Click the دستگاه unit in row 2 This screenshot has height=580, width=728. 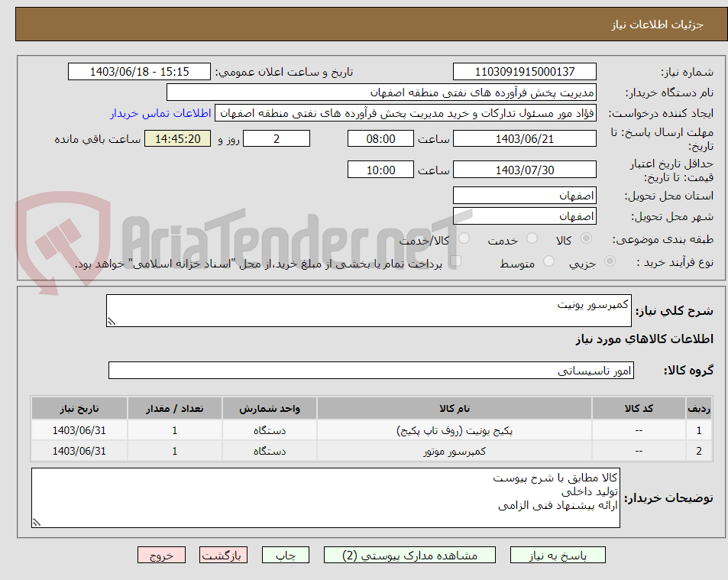[x=270, y=451]
